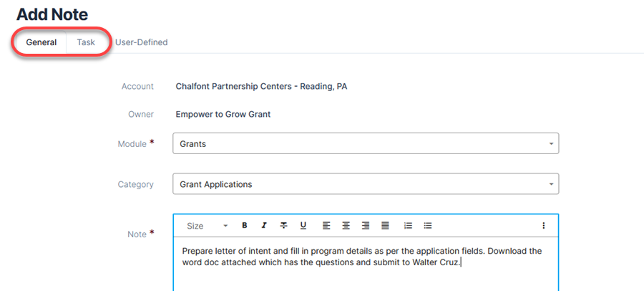The image size is (644, 291).
Task: Open the User-Defined tab
Action: point(141,42)
